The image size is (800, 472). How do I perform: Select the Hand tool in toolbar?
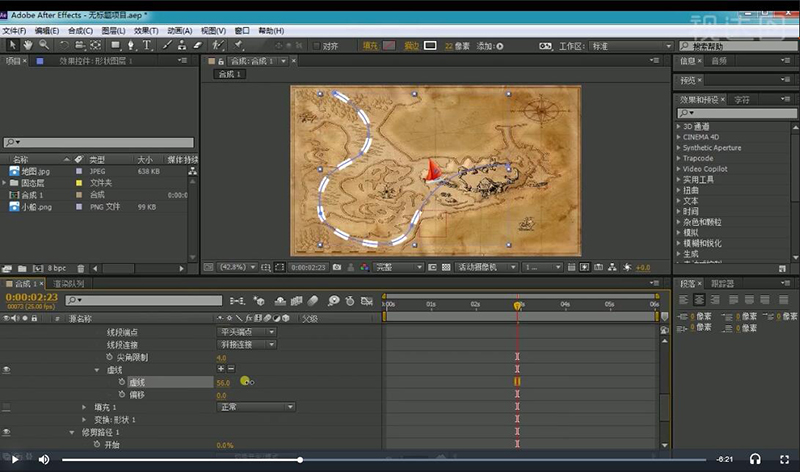[x=29, y=45]
